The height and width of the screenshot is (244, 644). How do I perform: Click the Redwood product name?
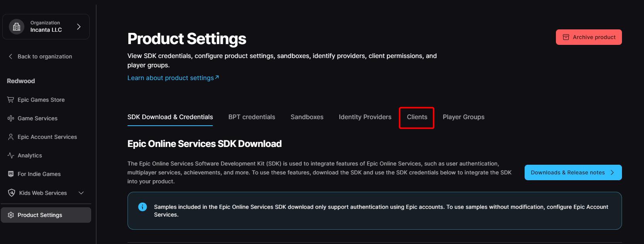pos(21,81)
